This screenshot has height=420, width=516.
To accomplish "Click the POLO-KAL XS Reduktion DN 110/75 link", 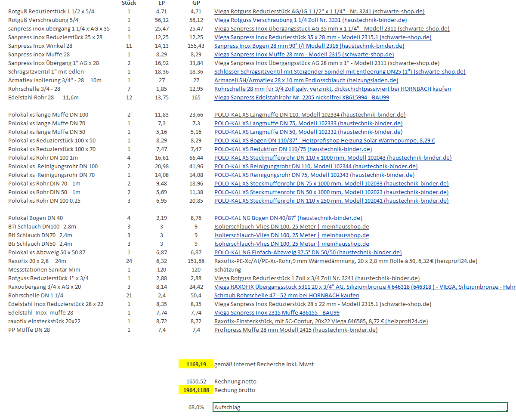I will coord(293,149).
